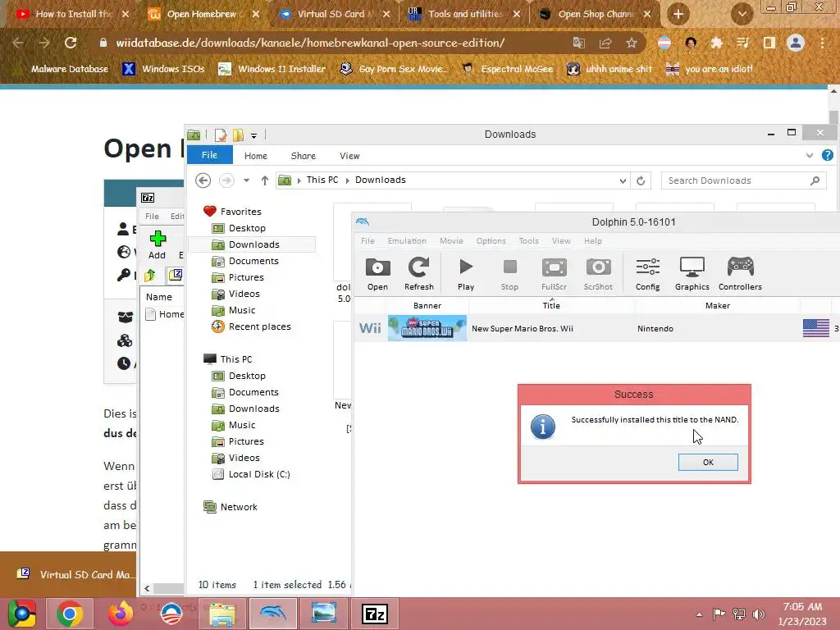Expand the Explorer address bar dropdown
Image resolution: width=840 pixels, height=630 pixels.
[x=623, y=180]
